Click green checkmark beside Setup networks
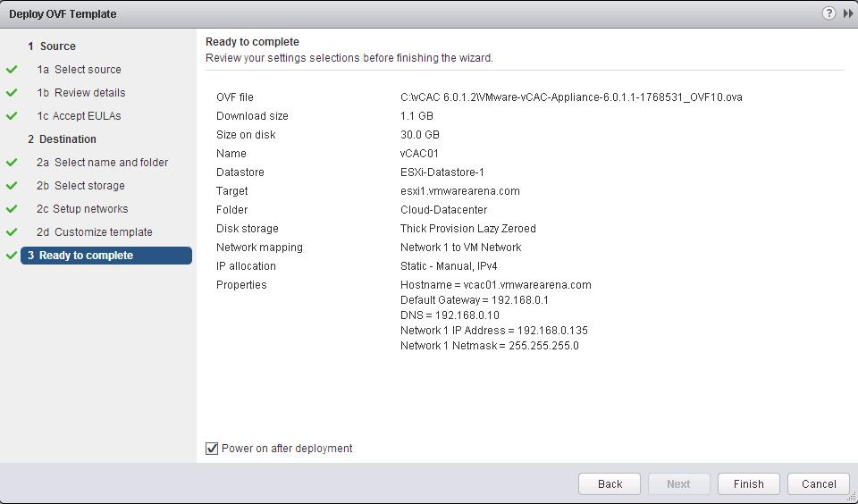The height and width of the screenshot is (504, 858). (12, 209)
